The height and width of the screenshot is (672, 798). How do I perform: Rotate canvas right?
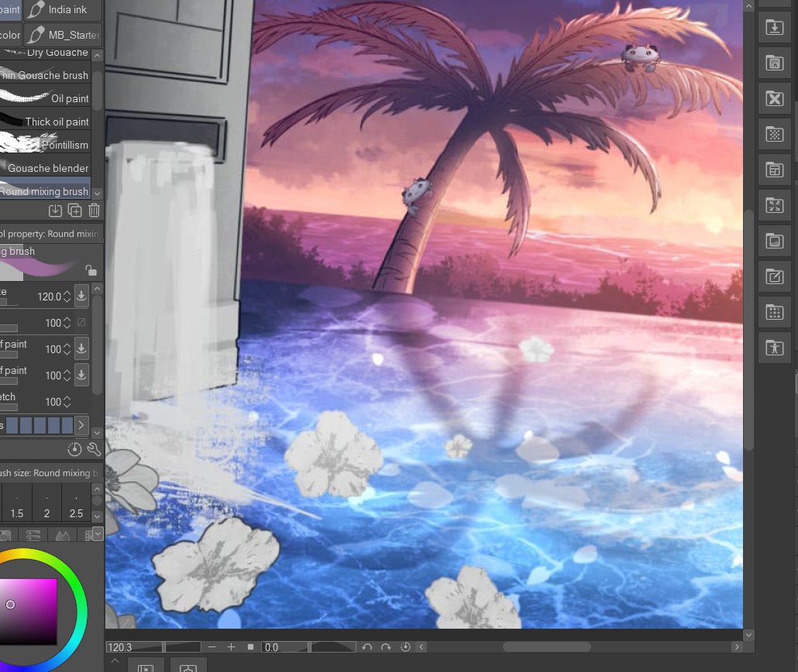pyautogui.click(x=386, y=647)
